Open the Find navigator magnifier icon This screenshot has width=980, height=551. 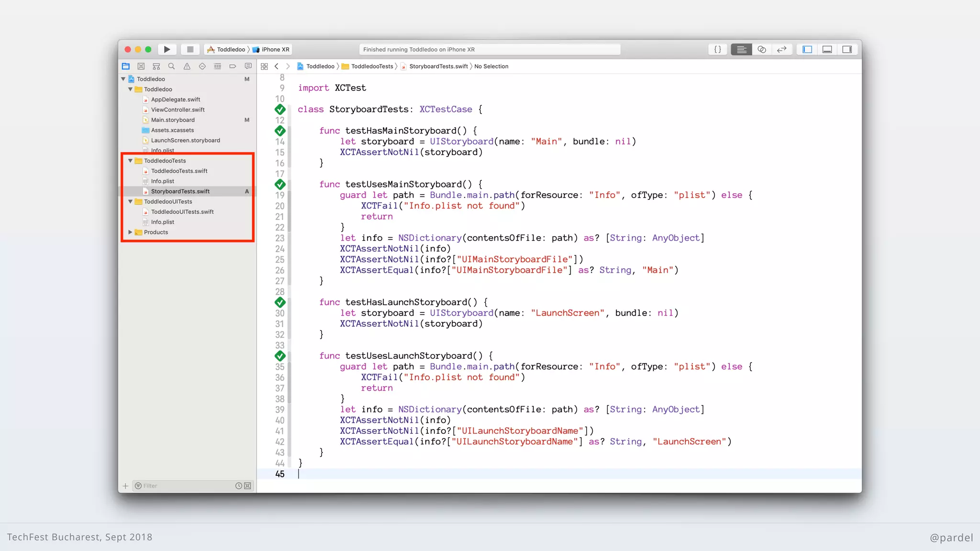pyautogui.click(x=171, y=66)
